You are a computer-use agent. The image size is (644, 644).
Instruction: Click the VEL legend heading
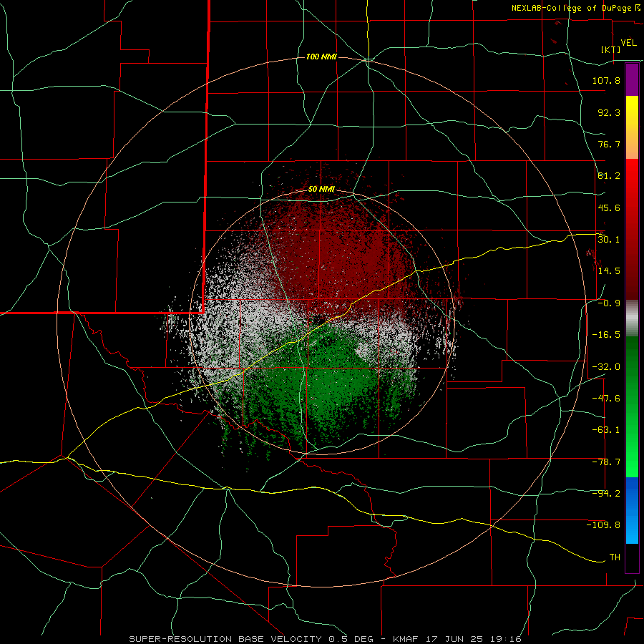[x=628, y=42]
